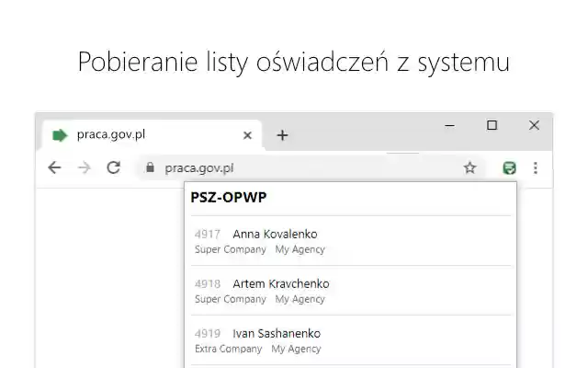The width and height of the screenshot is (588, 368).
Task: Click number 4917 in the list
Action: [208, 235]
